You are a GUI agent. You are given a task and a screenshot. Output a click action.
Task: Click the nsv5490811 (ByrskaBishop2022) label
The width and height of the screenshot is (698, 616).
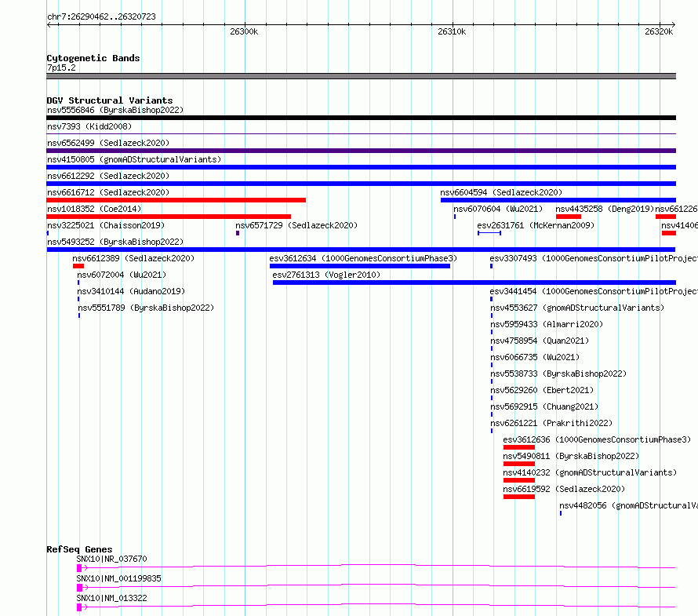pyautogui.click(x=571, y=456)
